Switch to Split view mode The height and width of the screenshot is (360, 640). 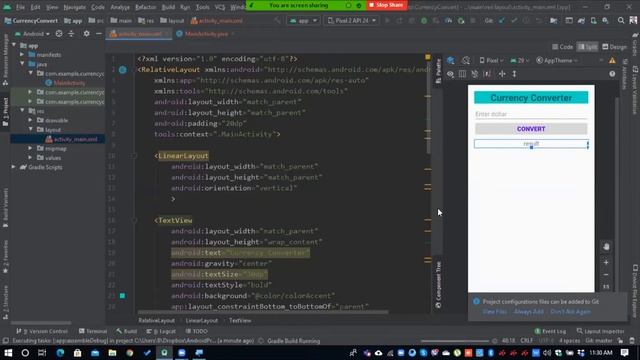tap(587, 47)
